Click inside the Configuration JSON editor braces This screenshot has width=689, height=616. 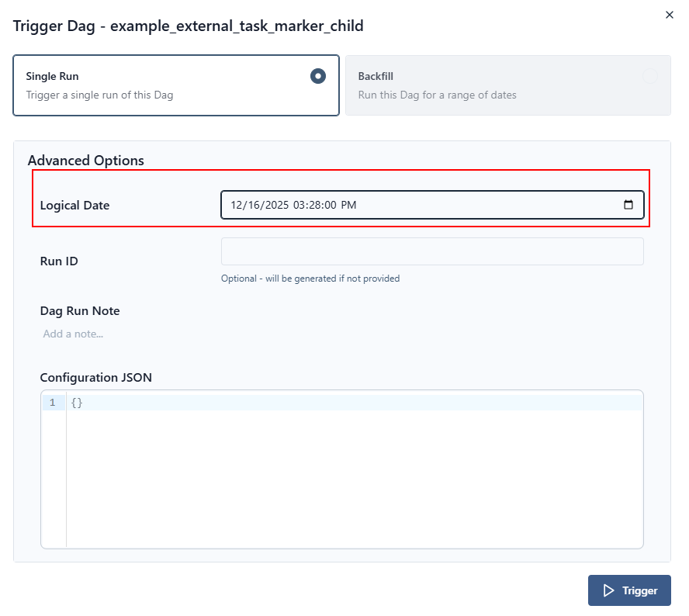[76, 403]
